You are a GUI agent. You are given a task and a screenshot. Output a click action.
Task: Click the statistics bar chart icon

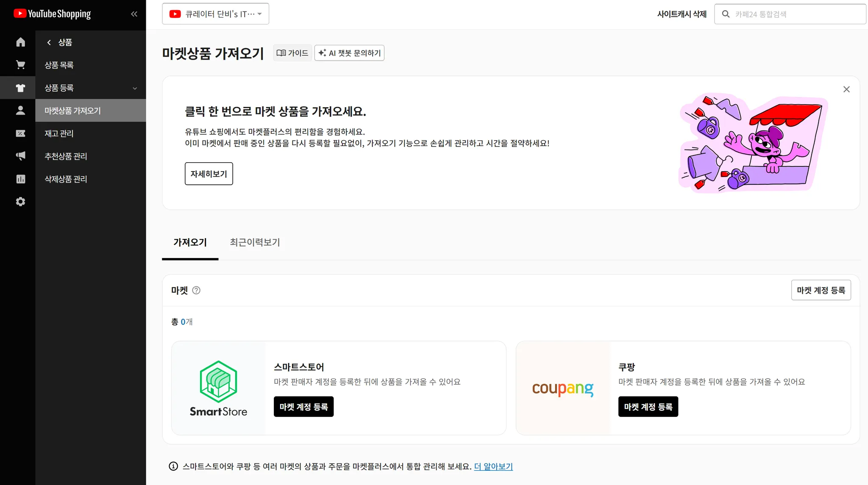click(20, 178)
